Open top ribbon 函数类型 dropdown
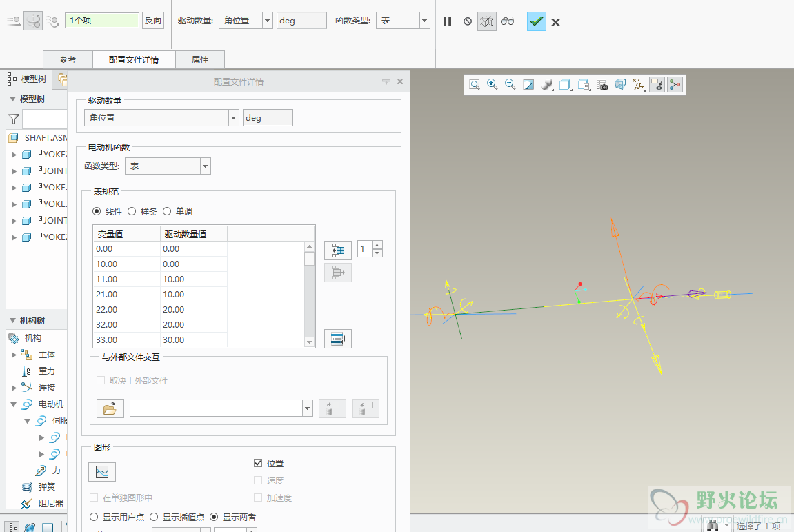794x532 pixels. (424, 21)
